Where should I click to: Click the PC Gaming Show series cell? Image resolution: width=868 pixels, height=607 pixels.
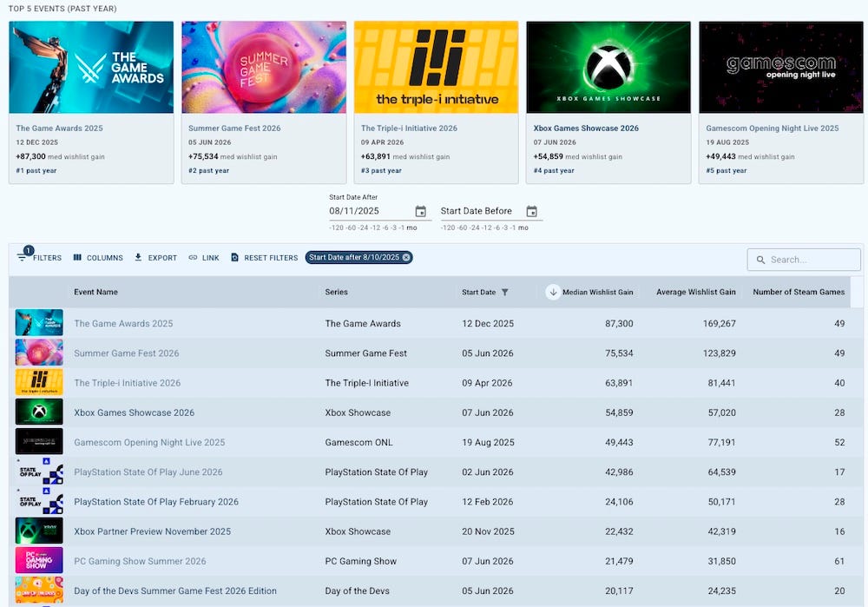(x=360, y=561)
